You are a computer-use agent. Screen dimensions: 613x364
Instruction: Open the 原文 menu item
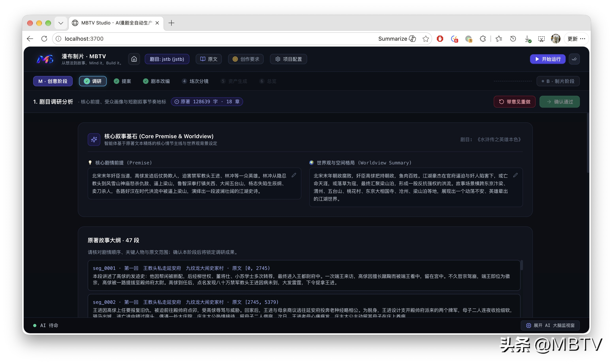coord(209,59)
